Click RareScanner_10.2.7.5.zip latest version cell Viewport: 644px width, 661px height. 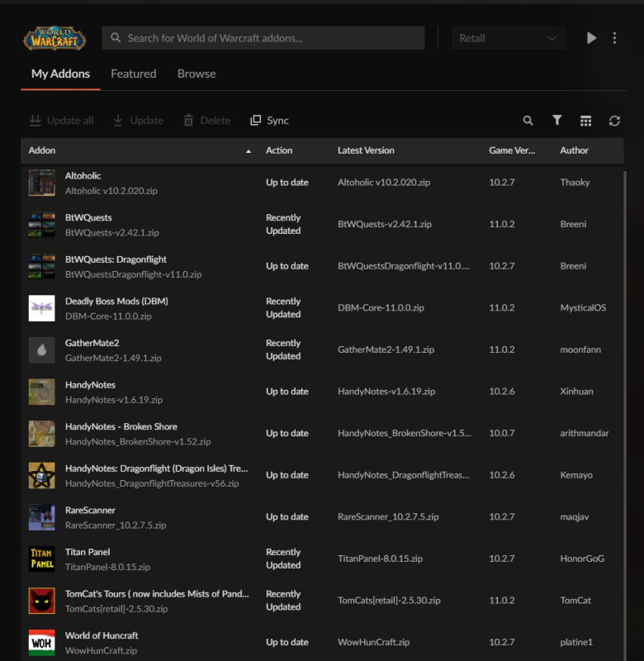pos(388,517)
